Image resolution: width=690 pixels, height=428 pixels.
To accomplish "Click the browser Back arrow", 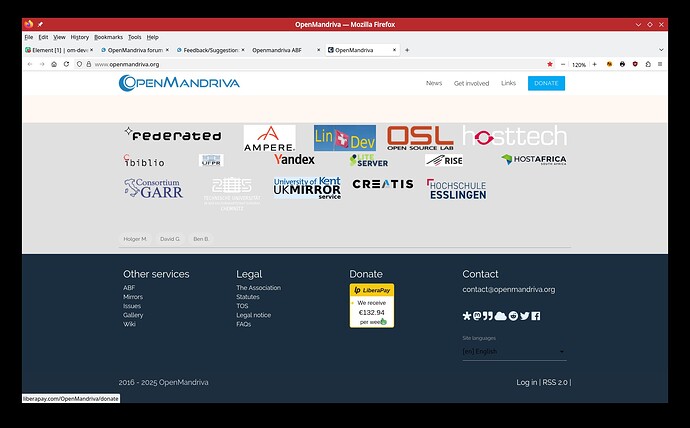I will coord(30,64).
